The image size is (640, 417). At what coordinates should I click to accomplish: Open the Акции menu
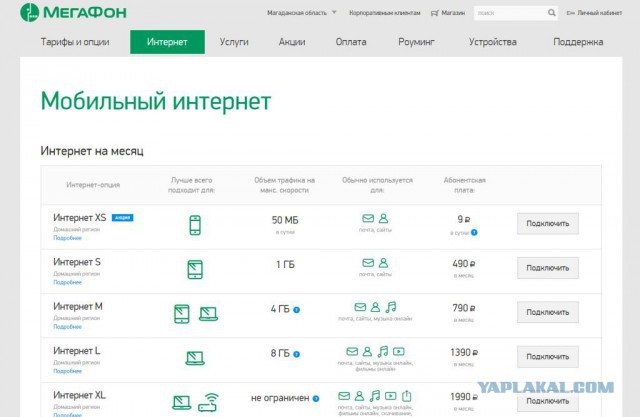(x=292, y=42)
